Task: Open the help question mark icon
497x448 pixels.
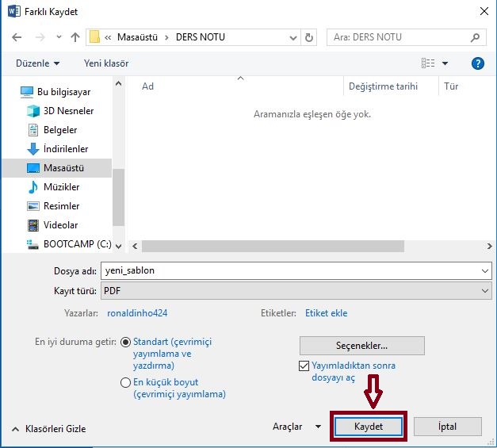Action: pos(477,63)
